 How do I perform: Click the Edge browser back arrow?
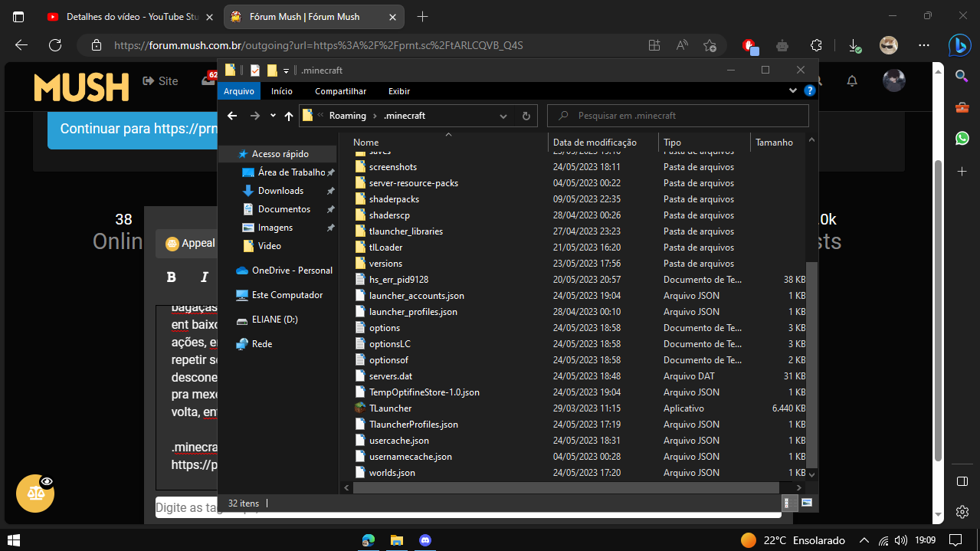click(21, 45)
